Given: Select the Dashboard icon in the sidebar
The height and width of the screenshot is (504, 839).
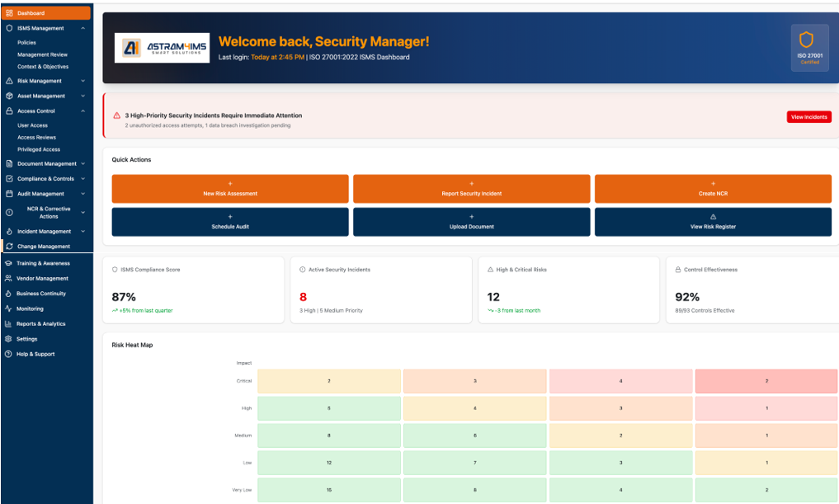Looking at the screenshot, I should 8,12.
